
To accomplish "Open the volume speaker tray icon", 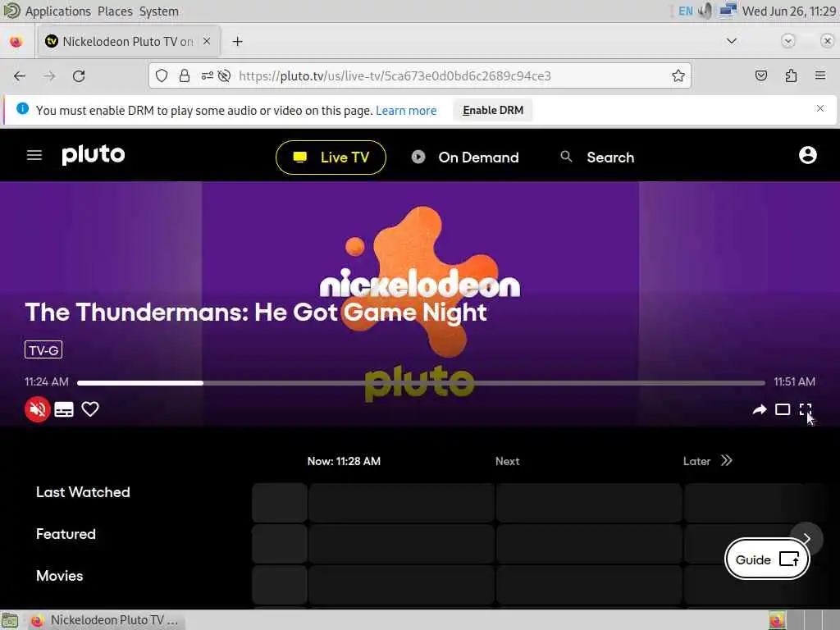I will pyautogui.click(x=705, y=11).
